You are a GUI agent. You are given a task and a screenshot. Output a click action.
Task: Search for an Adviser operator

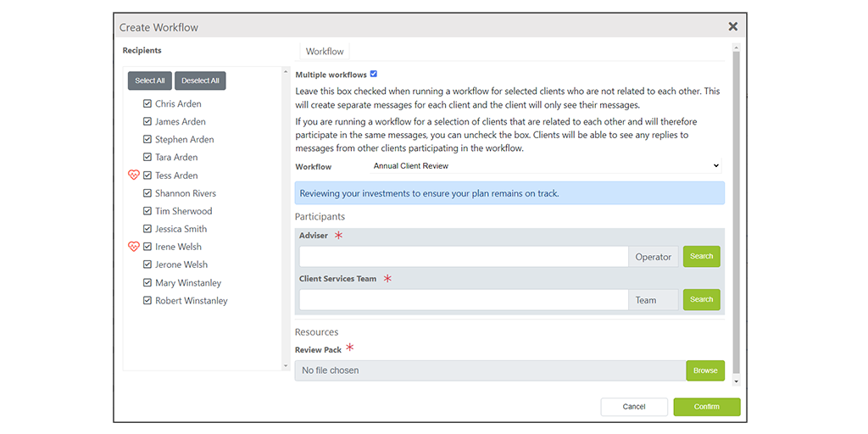tap(701, 257)
